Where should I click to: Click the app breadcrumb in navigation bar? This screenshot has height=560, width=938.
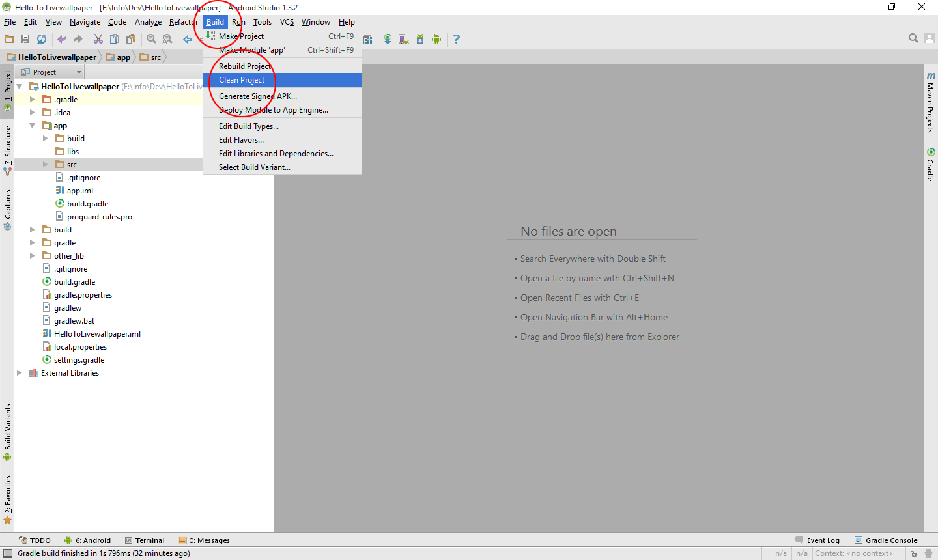tap(118, 57)
